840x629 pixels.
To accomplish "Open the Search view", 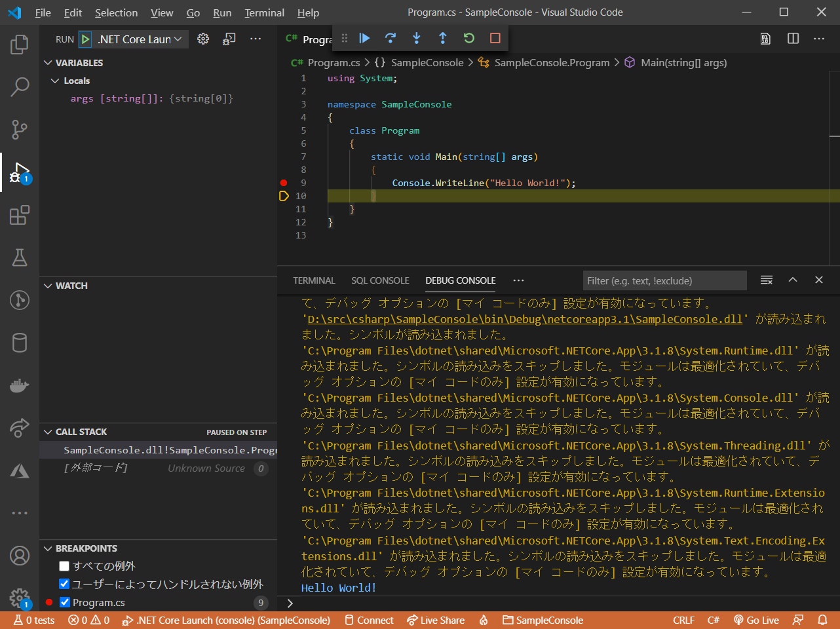I will pyautogui.click(x=20, y=86).
